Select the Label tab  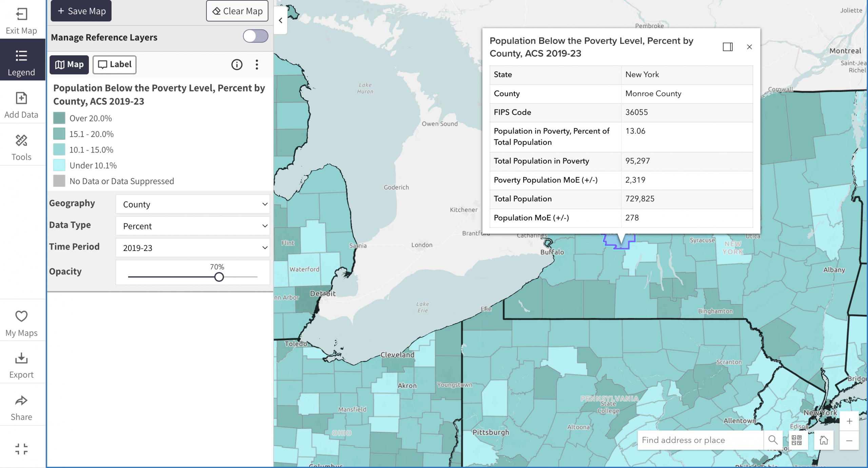coord(115,64)
